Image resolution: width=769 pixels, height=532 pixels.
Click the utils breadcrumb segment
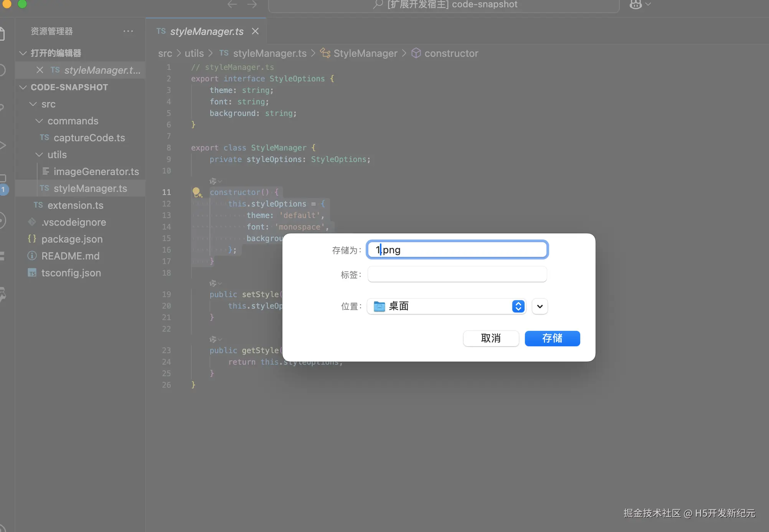click(x=194, y=53)
